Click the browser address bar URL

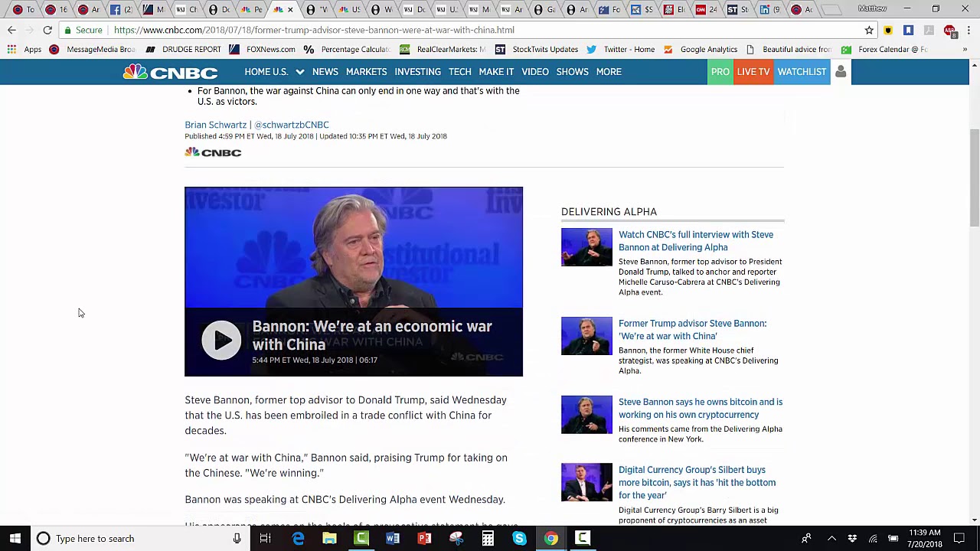tap(314, 30)
